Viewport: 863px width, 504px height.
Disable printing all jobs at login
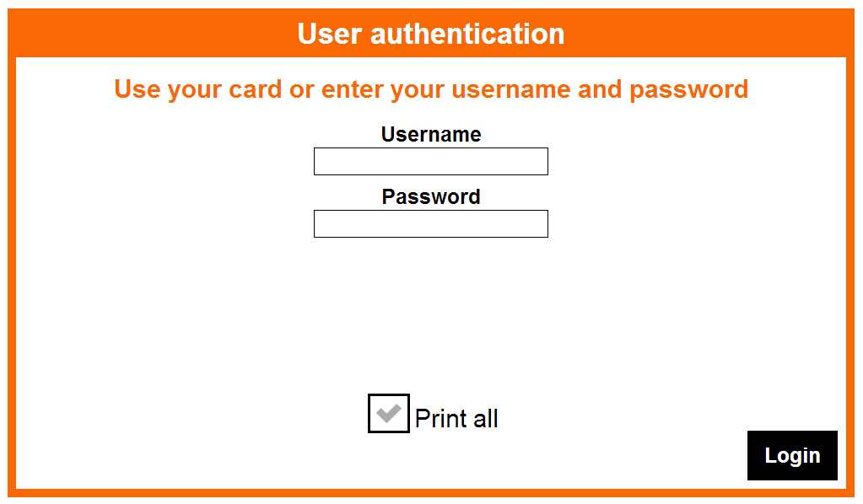point(389,413)
